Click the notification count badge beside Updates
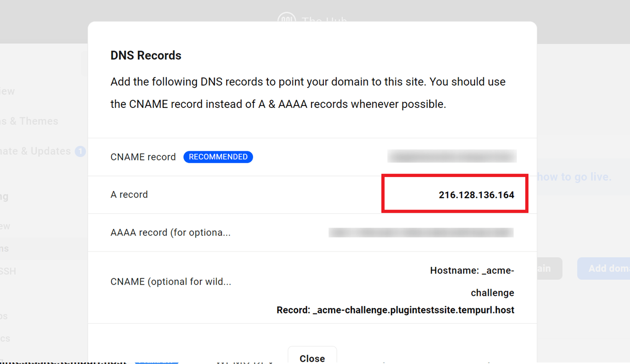 (80, 151)
